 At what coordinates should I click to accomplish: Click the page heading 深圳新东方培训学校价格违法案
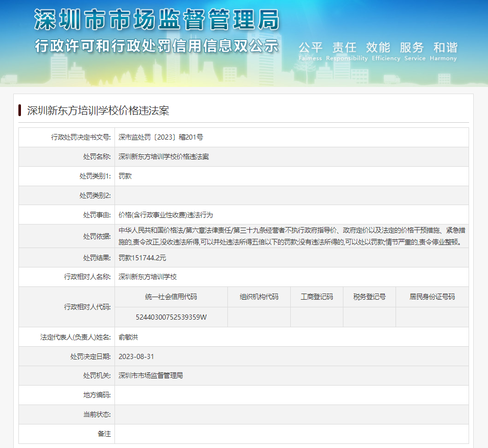pyautogui.click(x=98, y=110)
